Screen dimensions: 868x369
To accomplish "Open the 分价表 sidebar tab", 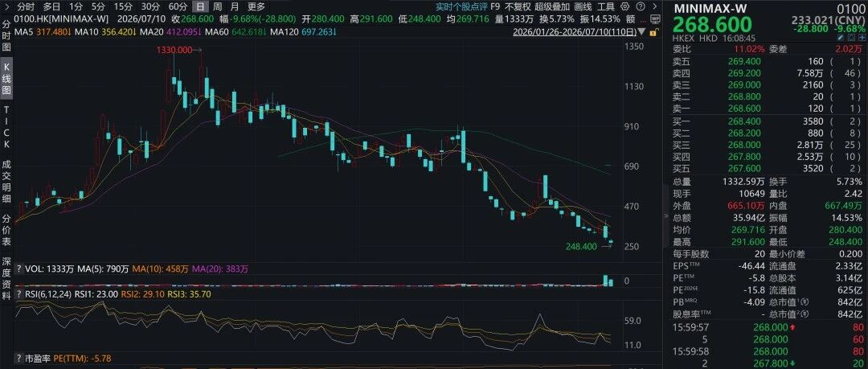I will 6,230.
